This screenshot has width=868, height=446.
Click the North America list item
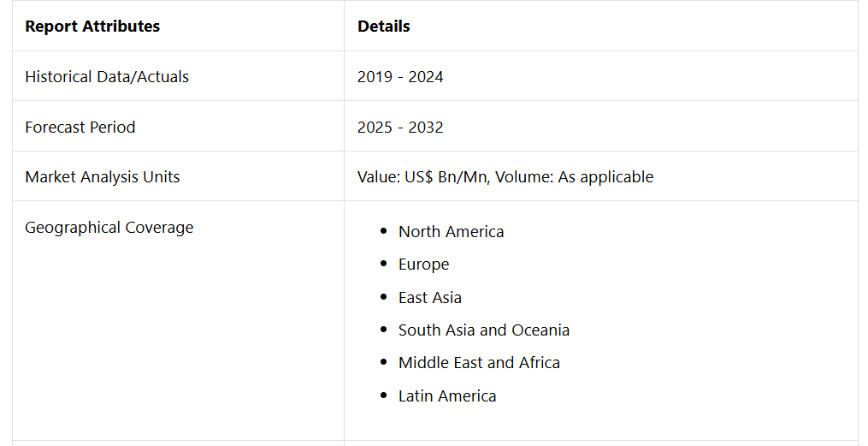click(451, 232)
